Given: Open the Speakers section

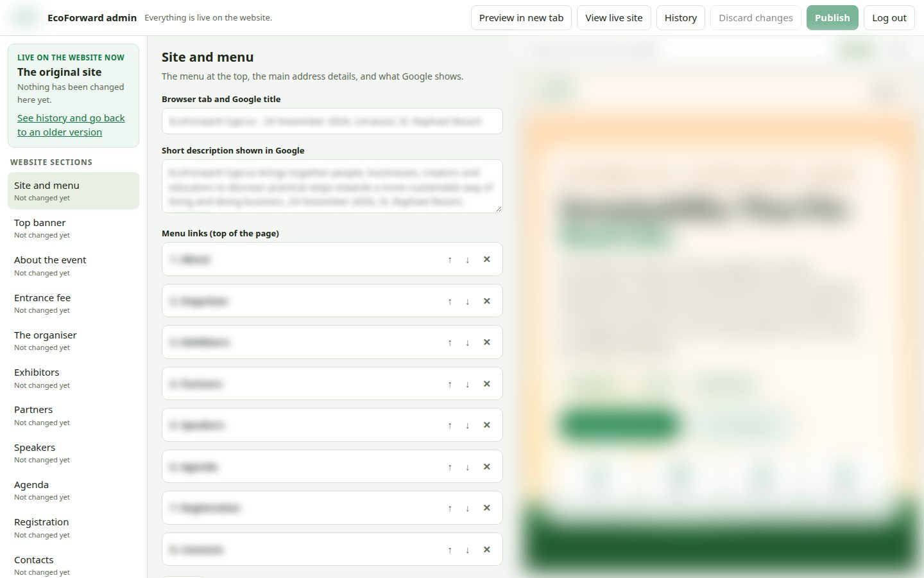Looking at the screenshot, I should tap(73, 453).
